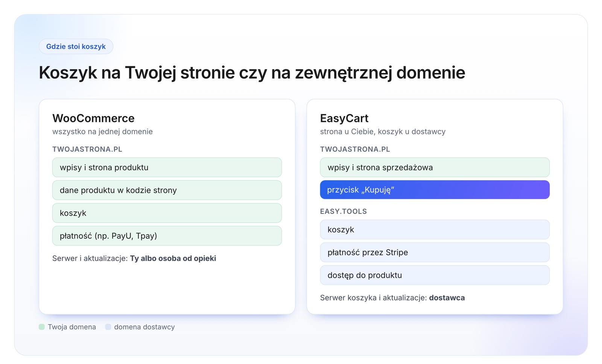The width and height of the screenshot is (602, 364).
Task: Click "strona u Ciebie, koszyk u dostawcy" subtitle
Action: [383, 132]
